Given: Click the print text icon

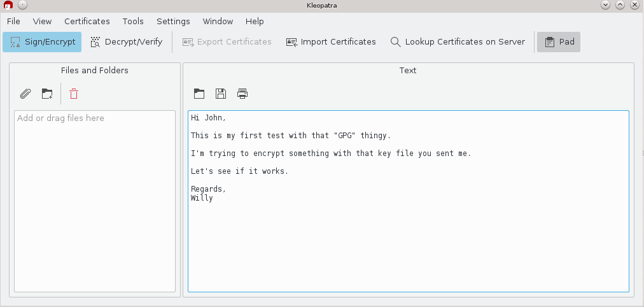Looking at the screenshot, I should point(242,94).
